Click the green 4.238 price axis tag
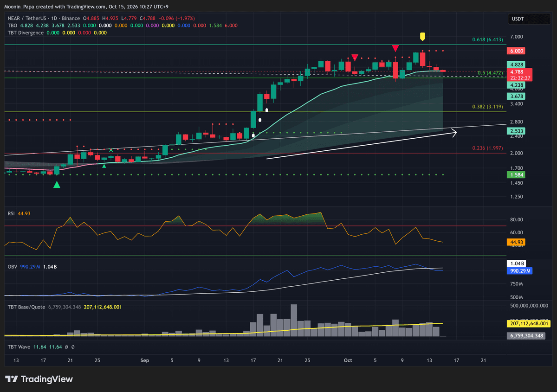Viewport: 557px width, 392px height. coord(517,86)
